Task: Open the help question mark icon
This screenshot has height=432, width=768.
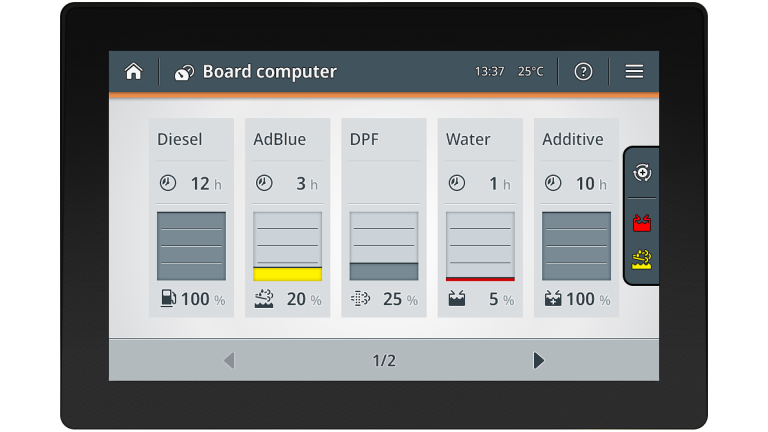Action: pos(583,72)
